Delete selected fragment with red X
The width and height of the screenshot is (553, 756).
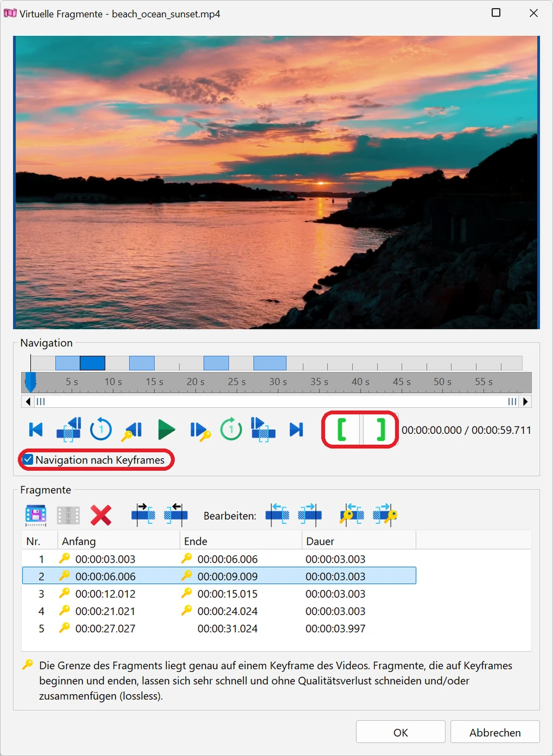coord(101,516)
